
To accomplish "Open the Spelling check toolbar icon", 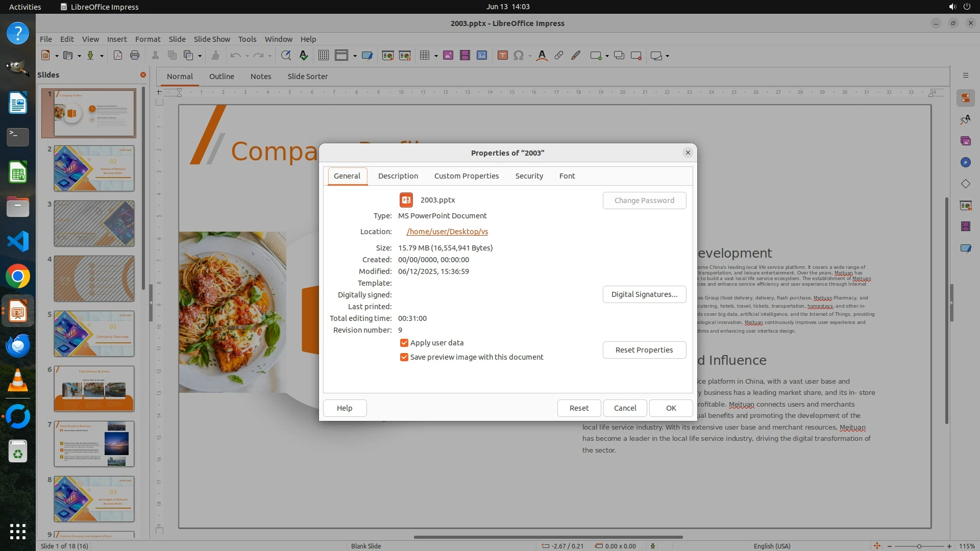I will pyautogui.click(x=304, y=56).
